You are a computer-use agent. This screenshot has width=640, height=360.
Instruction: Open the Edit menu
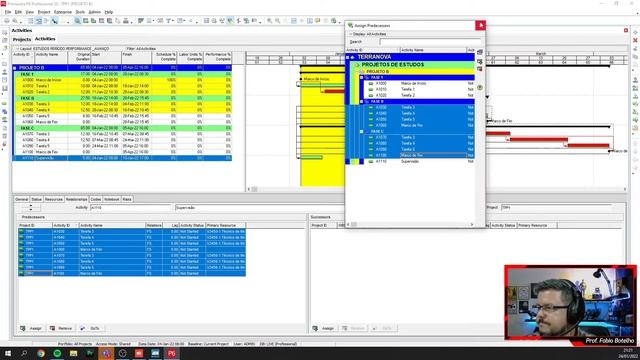18,12
